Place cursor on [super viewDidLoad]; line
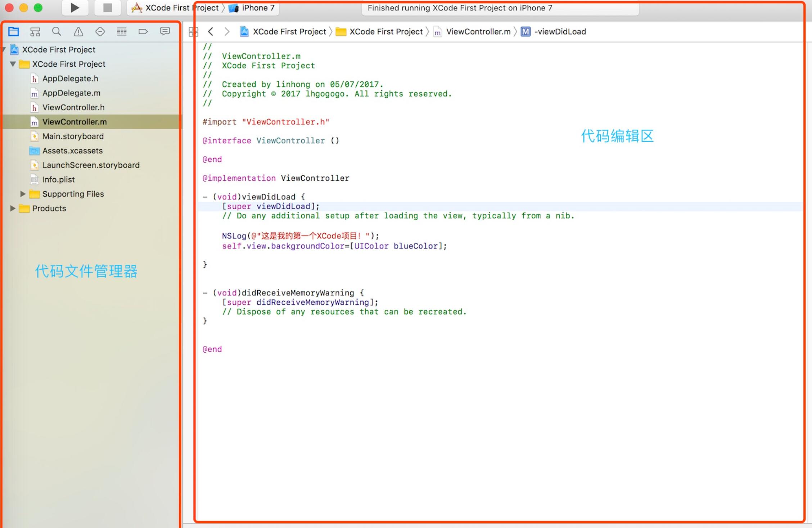Viewport: 812px width, 528px height. (x=271, y=206)
